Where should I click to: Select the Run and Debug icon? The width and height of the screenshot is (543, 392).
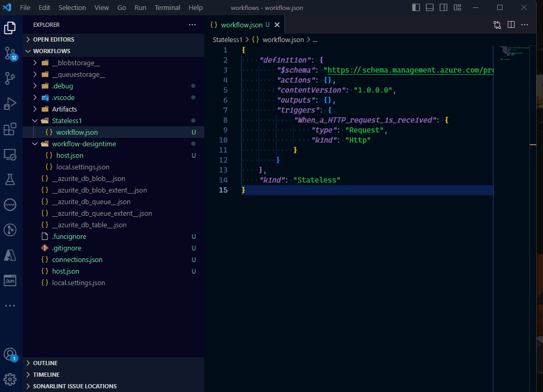[11, 104]
